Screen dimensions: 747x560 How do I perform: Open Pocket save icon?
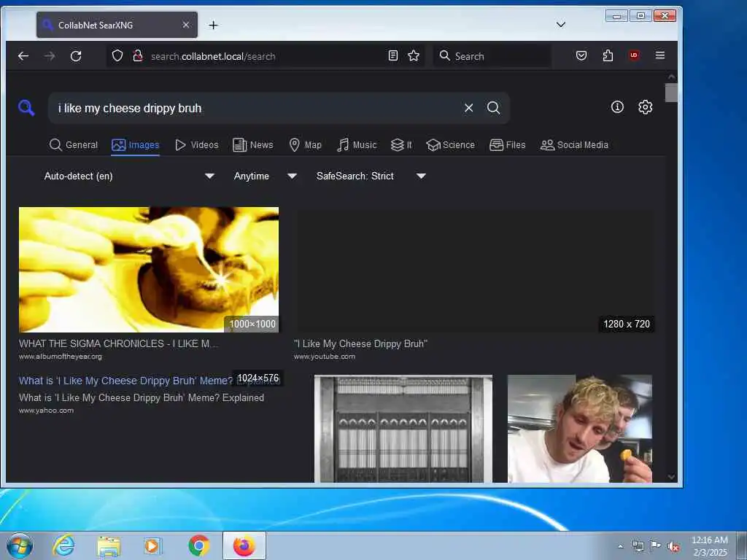coord(581,55)
